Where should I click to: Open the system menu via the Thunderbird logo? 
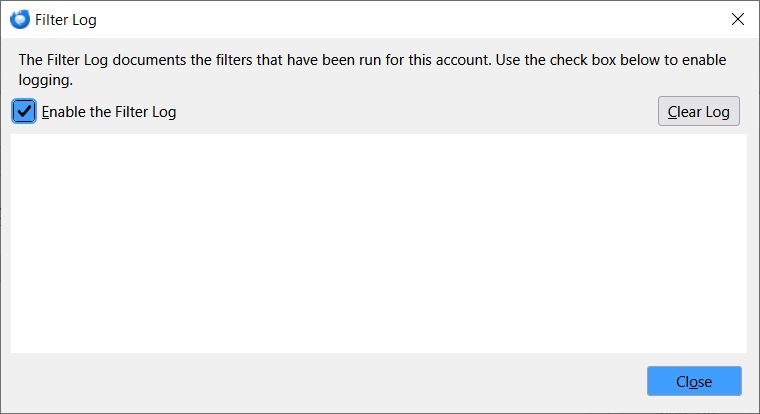click(20, 19)
